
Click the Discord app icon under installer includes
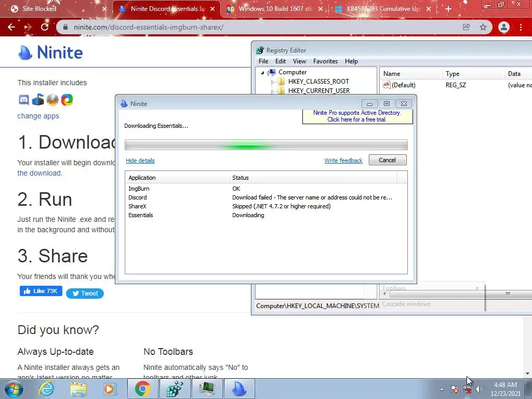coord(23,100)
